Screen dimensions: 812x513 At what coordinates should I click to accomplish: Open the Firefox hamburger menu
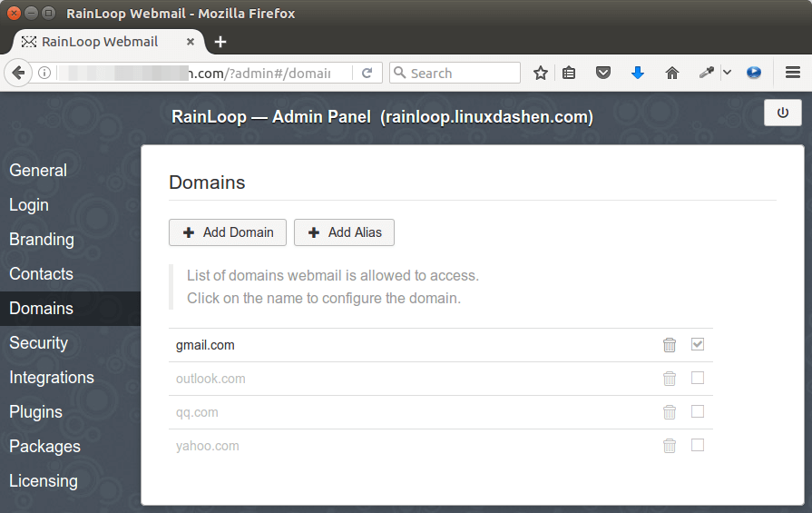792,74
